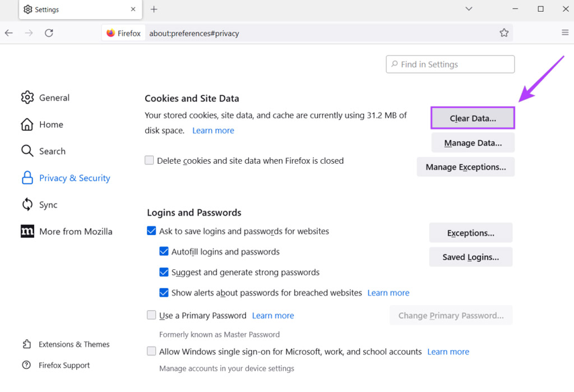The image size is (574, 392).
Task: Bookmark this page with the star icon
Action: coord(504,33)
